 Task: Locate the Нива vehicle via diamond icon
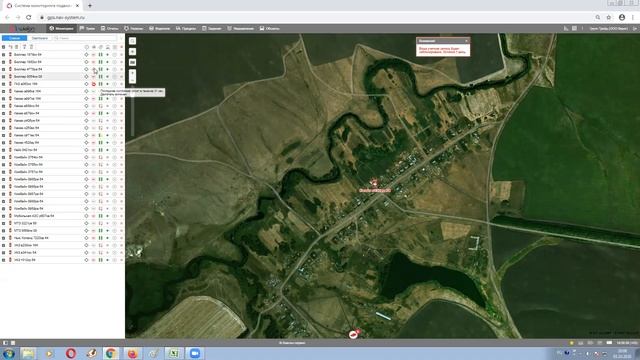[86, 150]
